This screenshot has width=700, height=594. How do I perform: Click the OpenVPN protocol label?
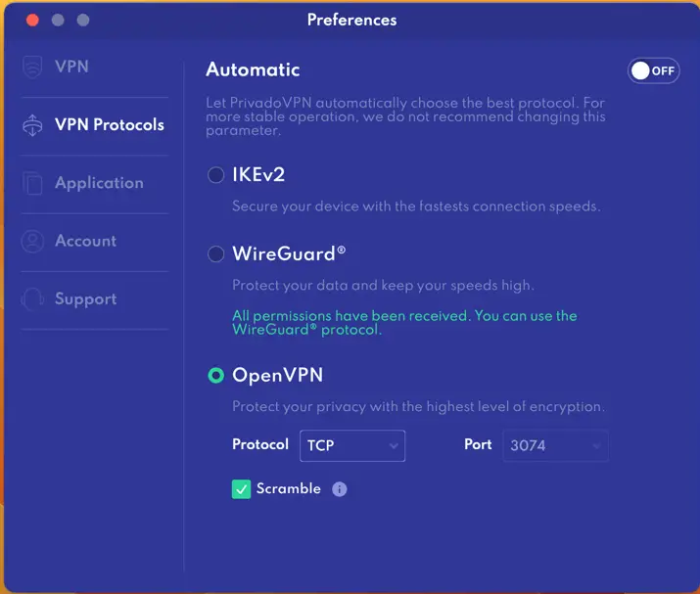tap(278, 376)
